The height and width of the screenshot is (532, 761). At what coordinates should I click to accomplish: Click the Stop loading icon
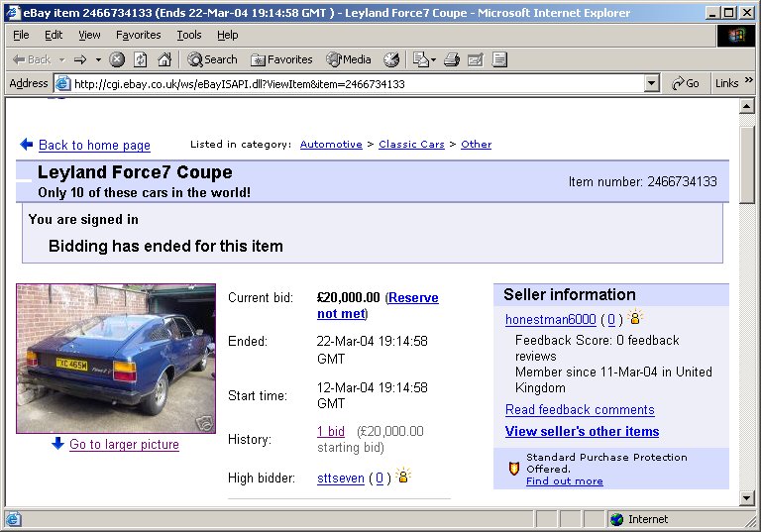[x=117, y=59]
